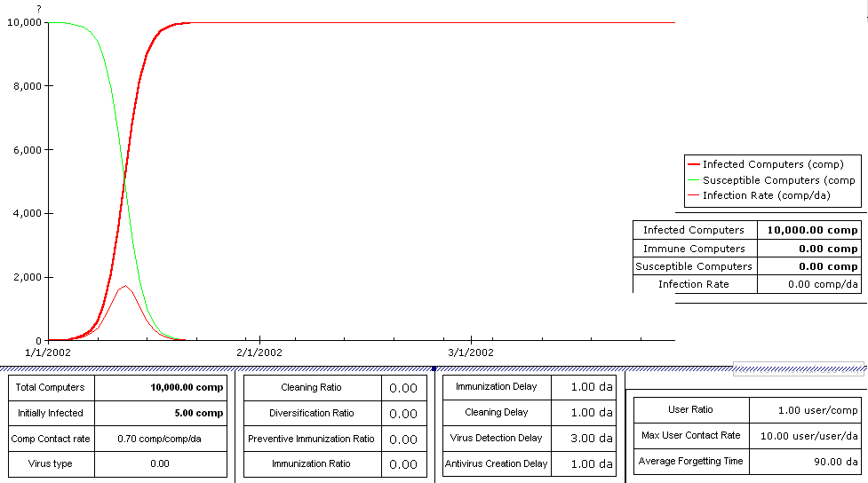Screen dimensions: 868x483
Task: Edit the Immunization Ratio value 0.00
Action: pos(403,464)
